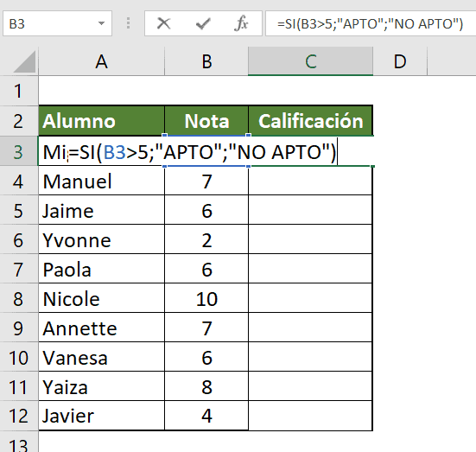
Task: Click the Calificación header cell
Action: pos(310,121)
